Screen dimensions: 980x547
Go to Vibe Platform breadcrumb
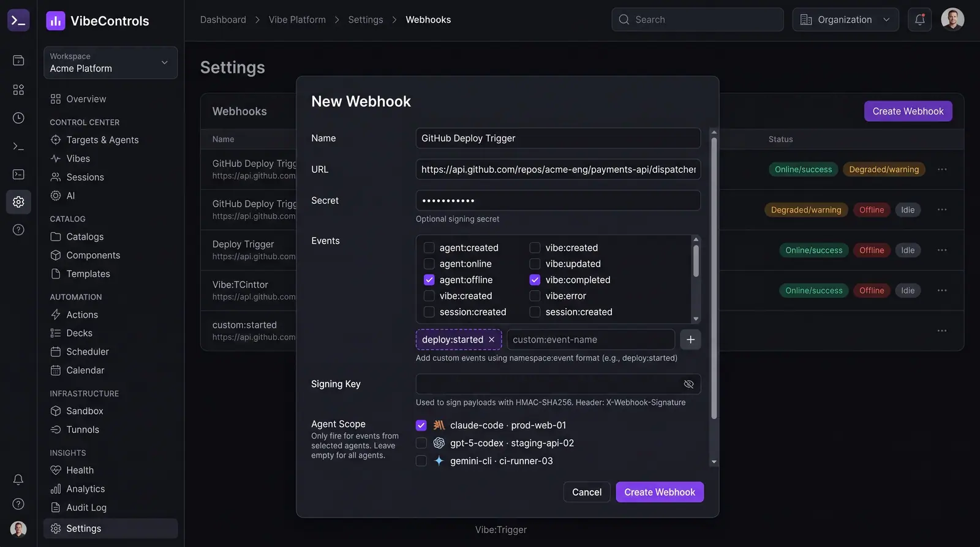(x=297, y=20)
